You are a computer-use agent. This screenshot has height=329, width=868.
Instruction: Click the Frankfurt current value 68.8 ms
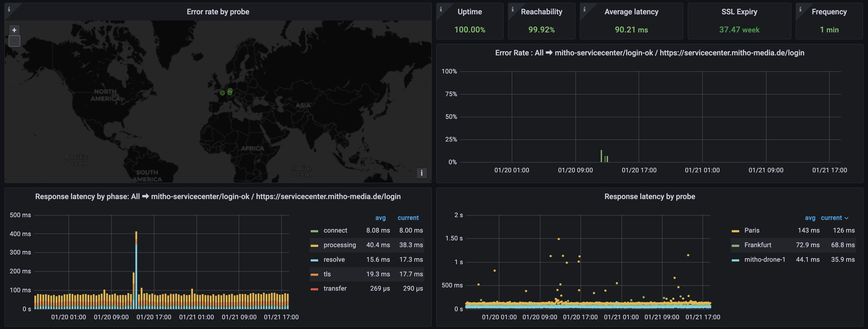tap(843, 245)
